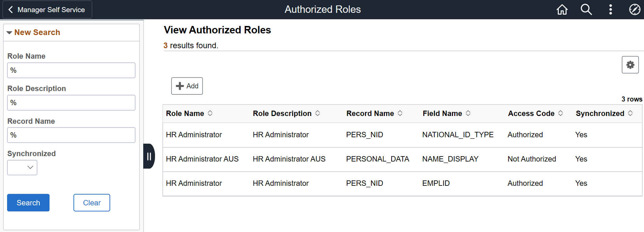Image resolution: width=644 pixels, height=232 pixels.
Task: Select HR Administrator AUS description cell
Action: (289, 159)
